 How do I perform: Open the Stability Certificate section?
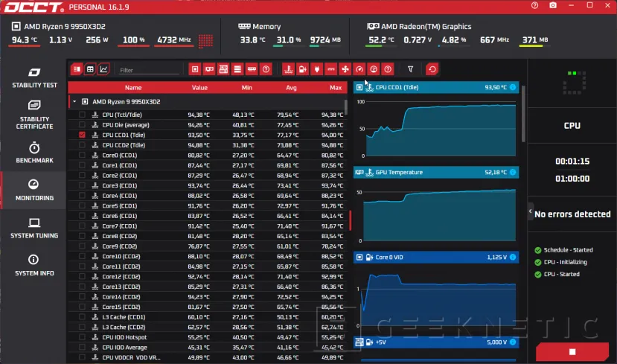34,115
